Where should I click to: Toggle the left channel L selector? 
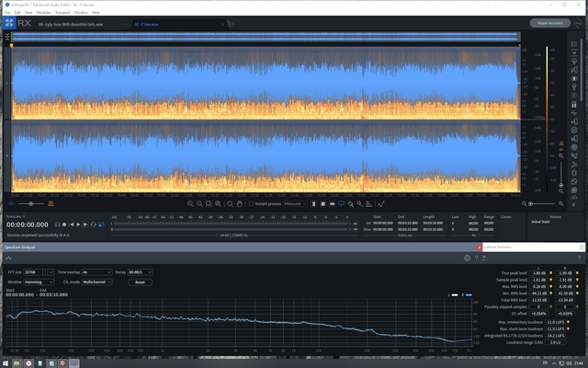tap(8, 83)
